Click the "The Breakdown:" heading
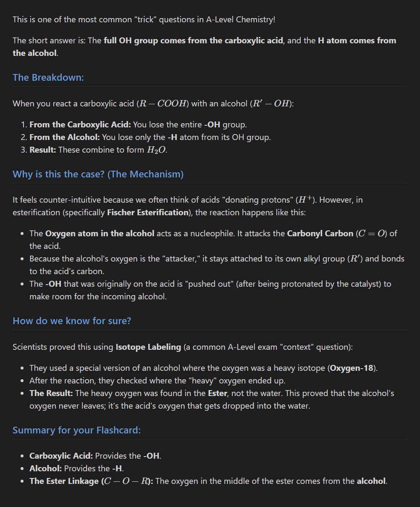The width and height of the screenshot is (420, 507). 48,78
